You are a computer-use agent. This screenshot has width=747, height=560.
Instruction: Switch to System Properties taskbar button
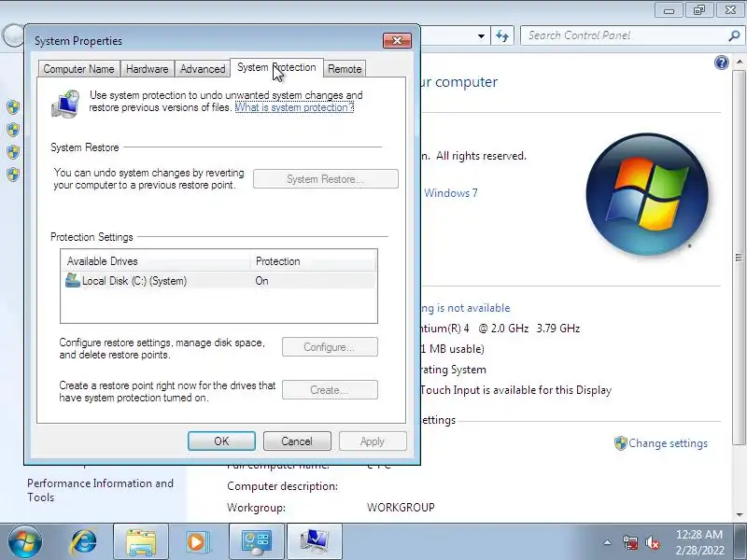(x=315, y=542)
